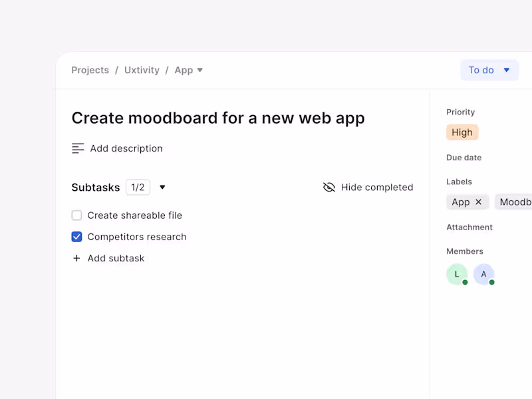Collapse the Subtasks list arrow
The height and width of the screenshot is (399, 532).
(162, 188)
